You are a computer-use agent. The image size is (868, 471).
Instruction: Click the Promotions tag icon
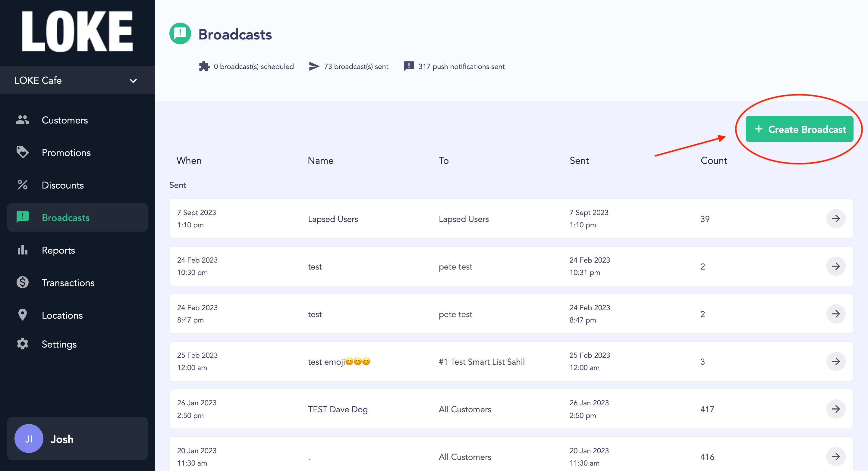(23, 152)
